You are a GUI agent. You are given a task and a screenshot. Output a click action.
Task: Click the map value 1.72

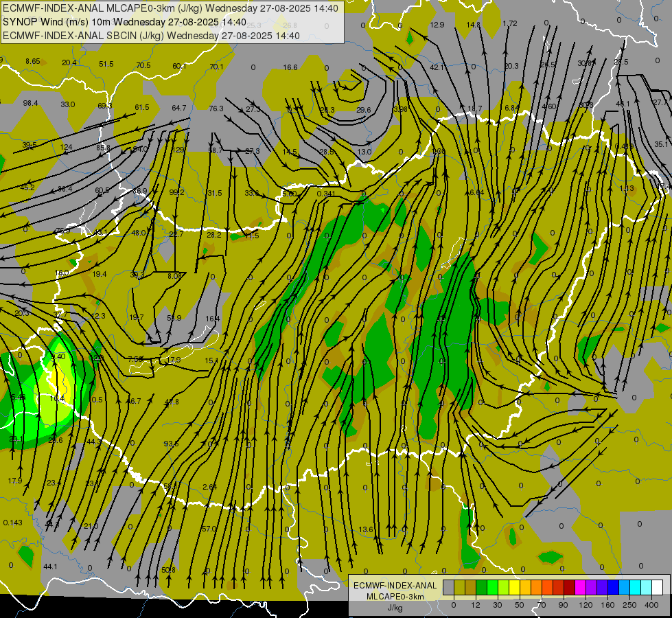click(x=510, y=23)
